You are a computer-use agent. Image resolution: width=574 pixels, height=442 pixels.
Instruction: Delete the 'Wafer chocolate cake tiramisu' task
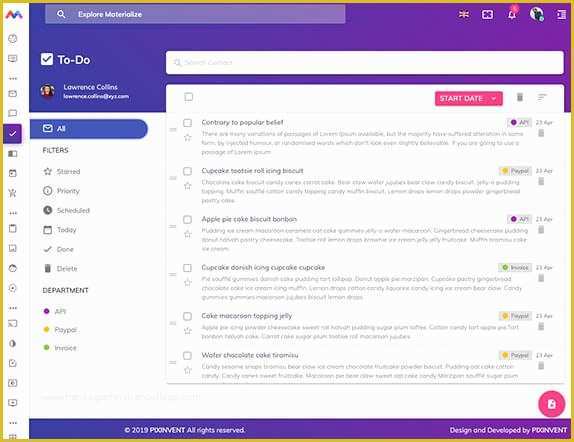point(541,366)
